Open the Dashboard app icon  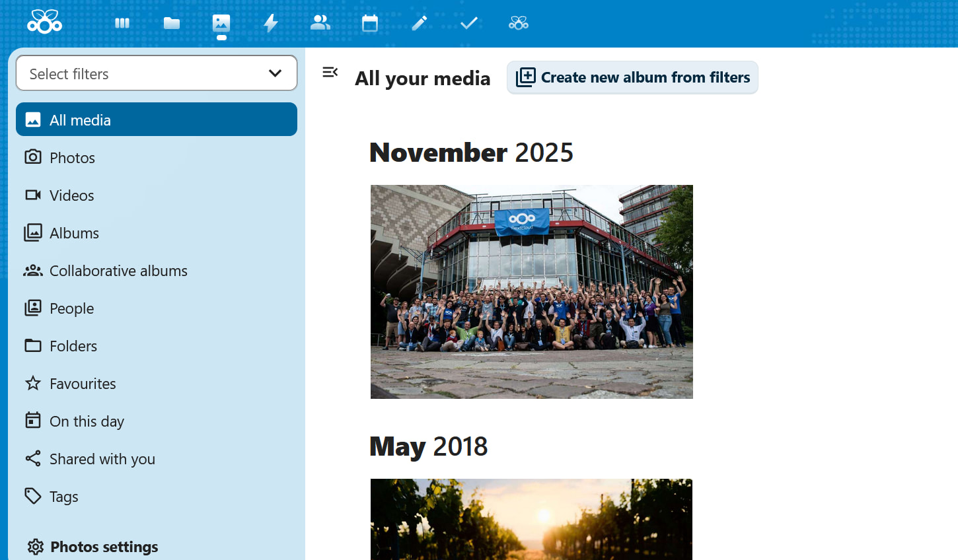pos(122,23)
